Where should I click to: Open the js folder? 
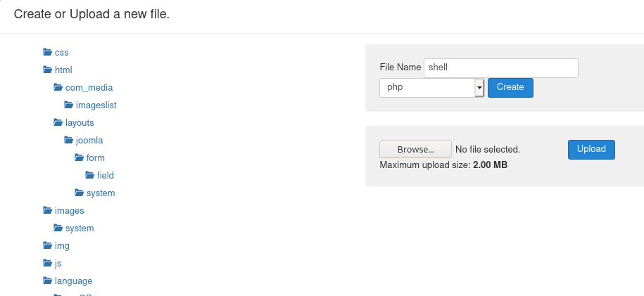click(58, 264)
